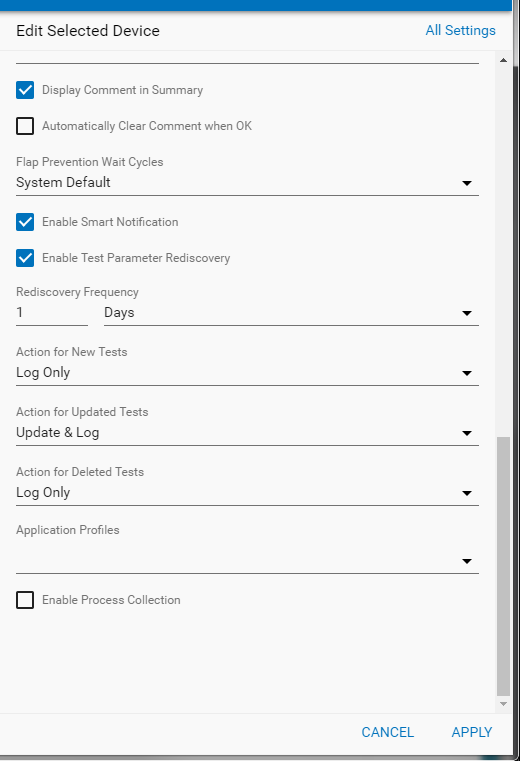Click the Rediscovery Frequency number field
Image resolution: width=520 pixels, height=761 pixels.
tap(52, 313)
